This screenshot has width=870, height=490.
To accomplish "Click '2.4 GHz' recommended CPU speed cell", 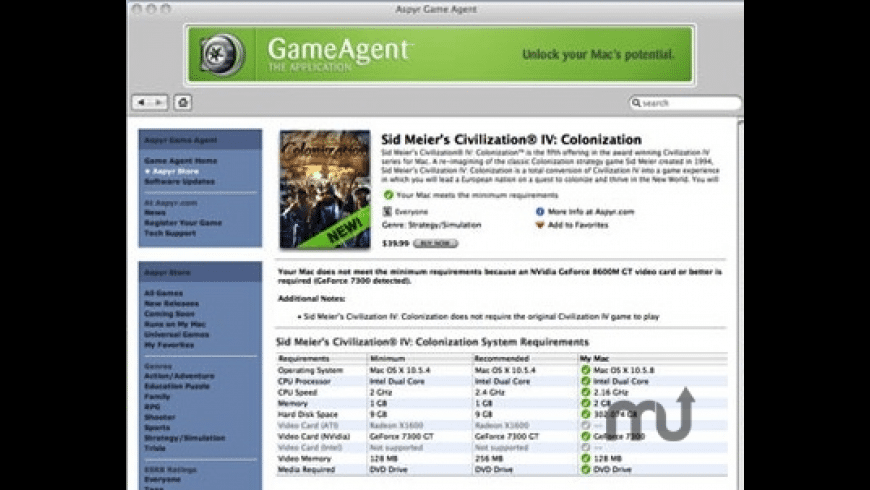I will tap(490, 392).
